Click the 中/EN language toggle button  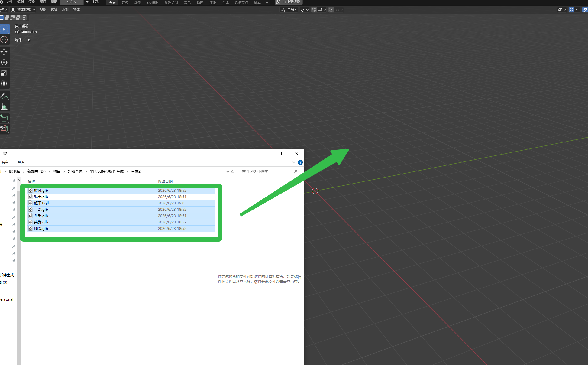click(72, 2)
